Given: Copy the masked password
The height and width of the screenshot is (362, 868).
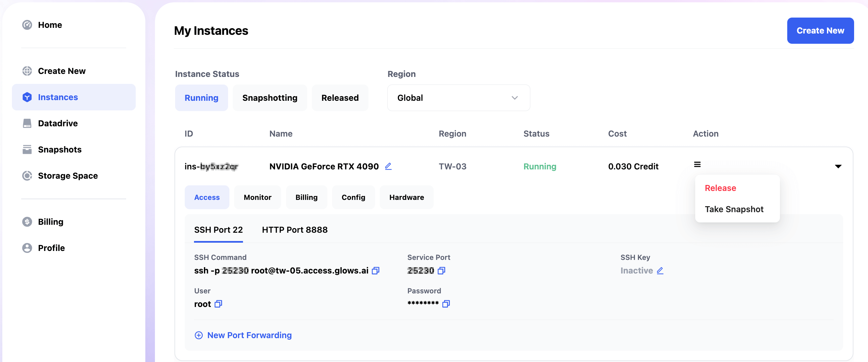Looking at the screenshot, I should tap(446, 304).
